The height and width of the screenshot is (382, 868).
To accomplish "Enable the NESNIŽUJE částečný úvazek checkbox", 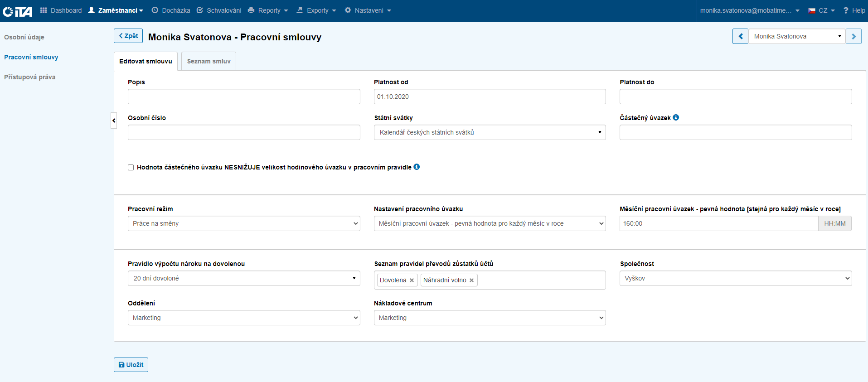I will click(131, 167).
